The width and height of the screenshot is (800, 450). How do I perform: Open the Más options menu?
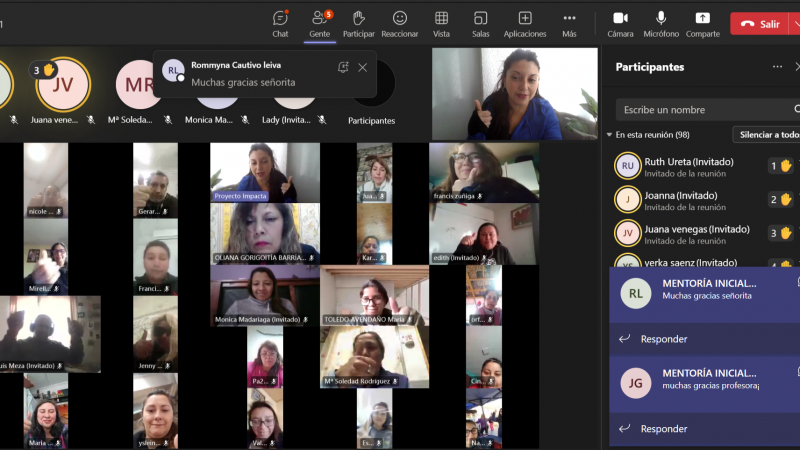(x=569, y=23)
